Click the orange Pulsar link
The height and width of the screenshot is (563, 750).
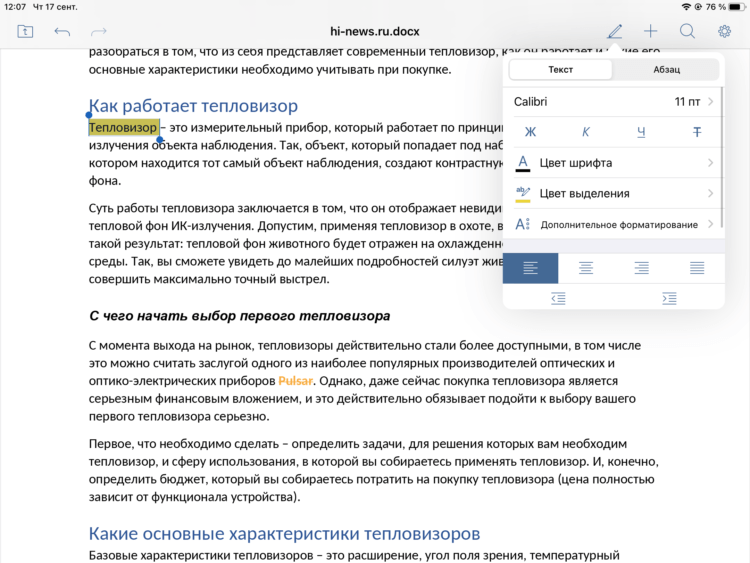tap(296, 381)
